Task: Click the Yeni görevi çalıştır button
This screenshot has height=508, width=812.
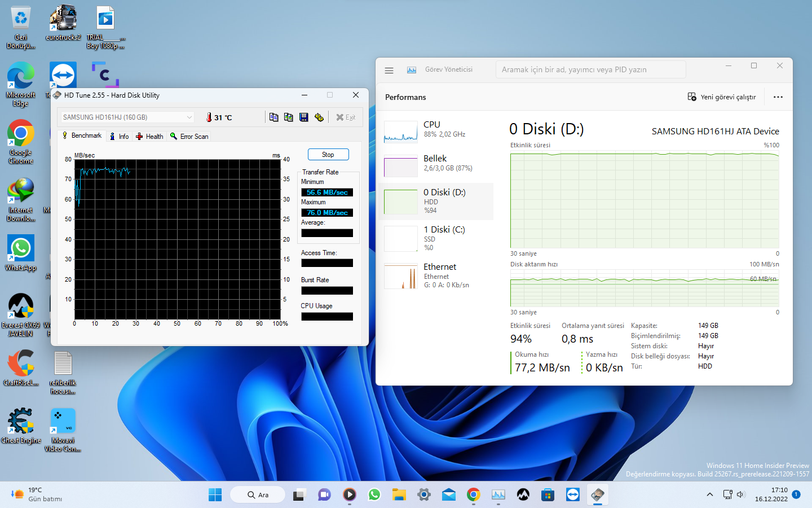Action: point(722,97)
